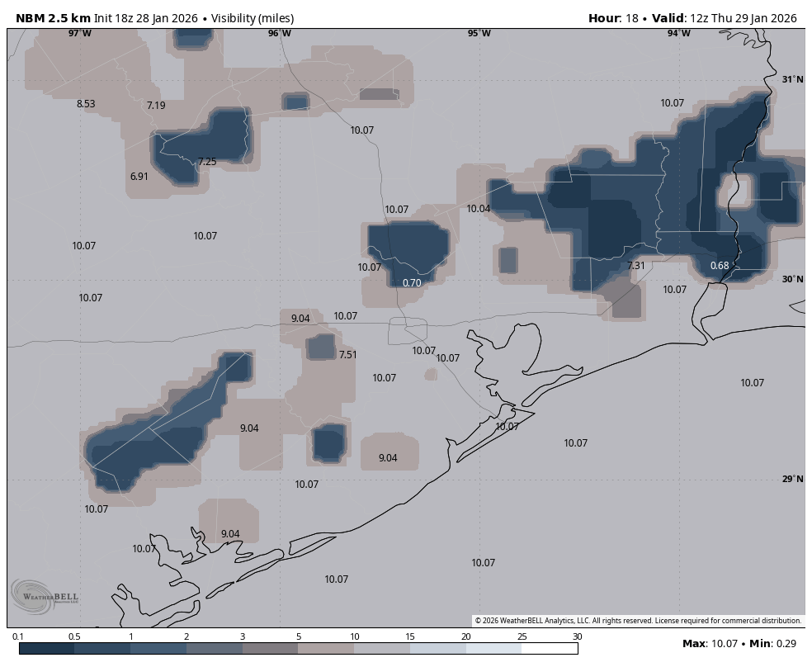Click the 29°N latitude label
812x667 pixels.
click(791, 480)
